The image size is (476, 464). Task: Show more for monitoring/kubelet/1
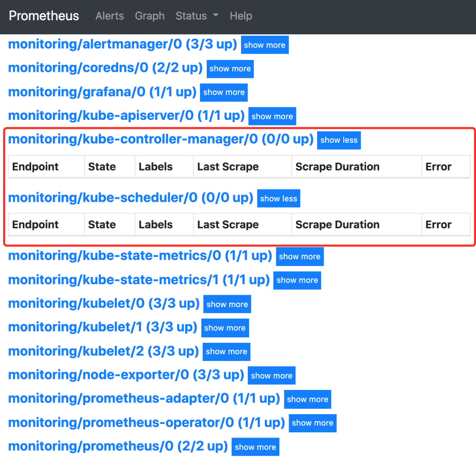tap(225, 328)
